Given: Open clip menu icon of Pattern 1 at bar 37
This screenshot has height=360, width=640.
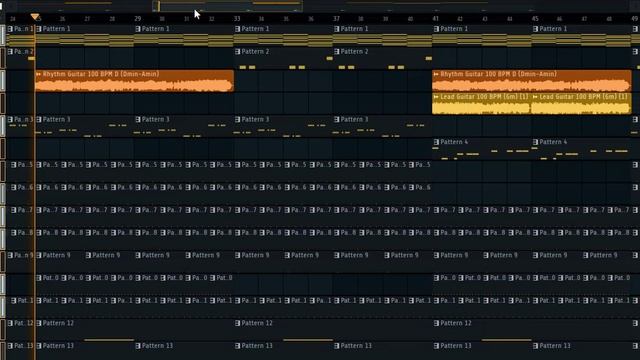Looking at the screenshot, I should (337, 29).
